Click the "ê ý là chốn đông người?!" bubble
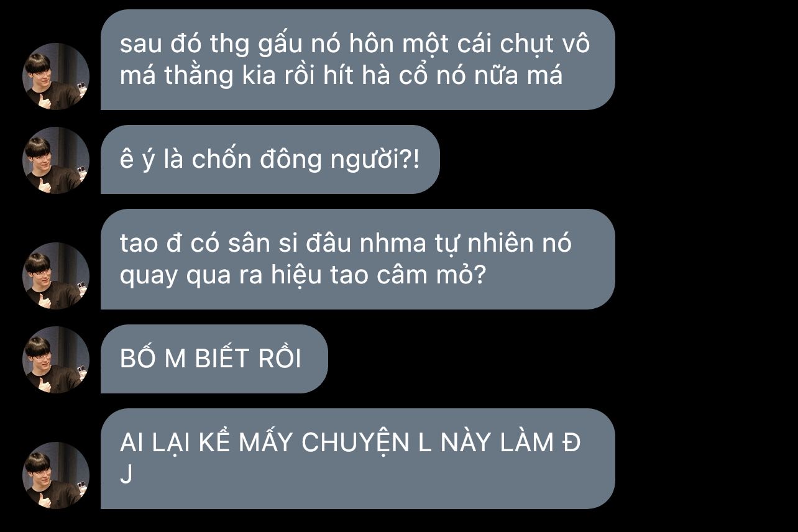 (270, 160)
